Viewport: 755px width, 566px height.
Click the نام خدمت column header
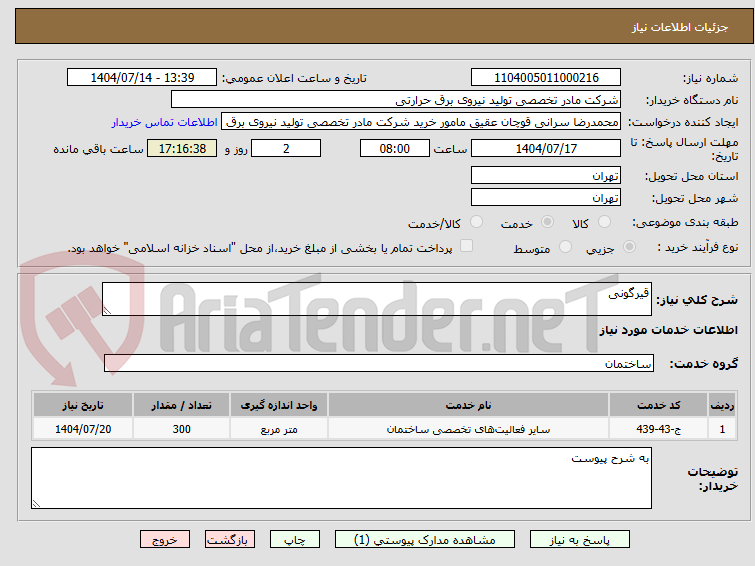[468, 405]
